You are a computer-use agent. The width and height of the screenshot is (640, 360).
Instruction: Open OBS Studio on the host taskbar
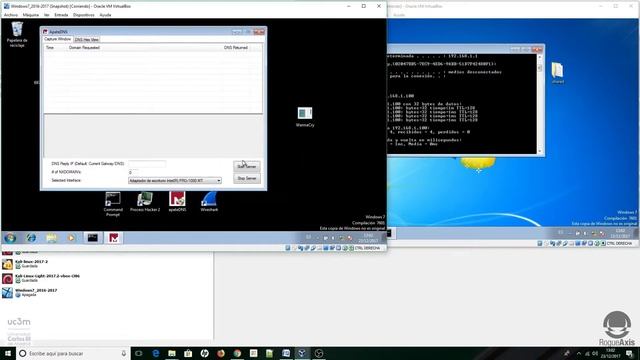(x=319, y=353)
